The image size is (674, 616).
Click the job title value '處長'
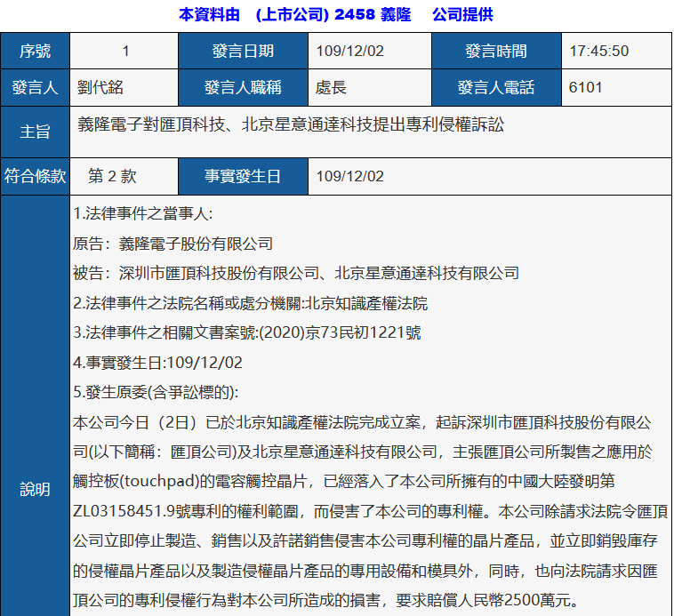coord(331,88)
